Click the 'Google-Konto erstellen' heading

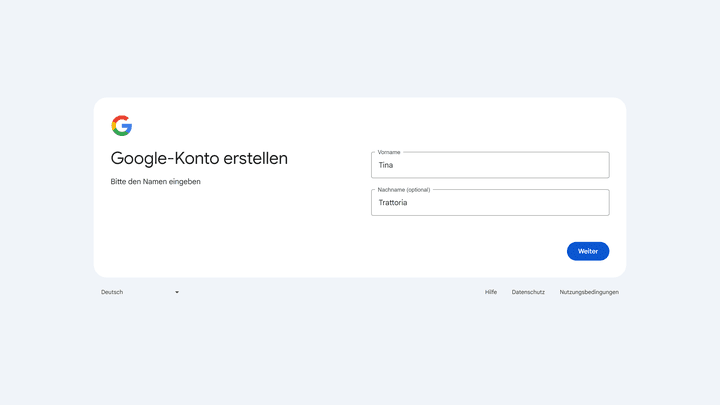coord(199,158)
